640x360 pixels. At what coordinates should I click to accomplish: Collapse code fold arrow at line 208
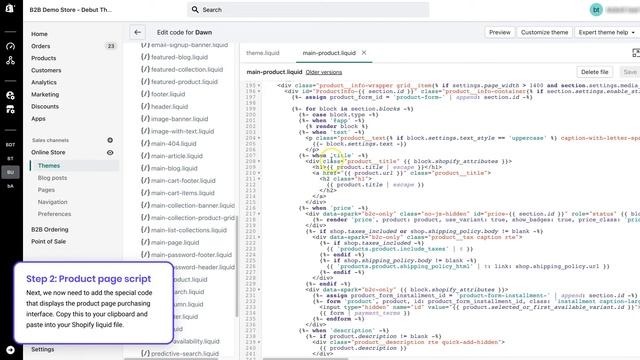(x=259, y=161)
